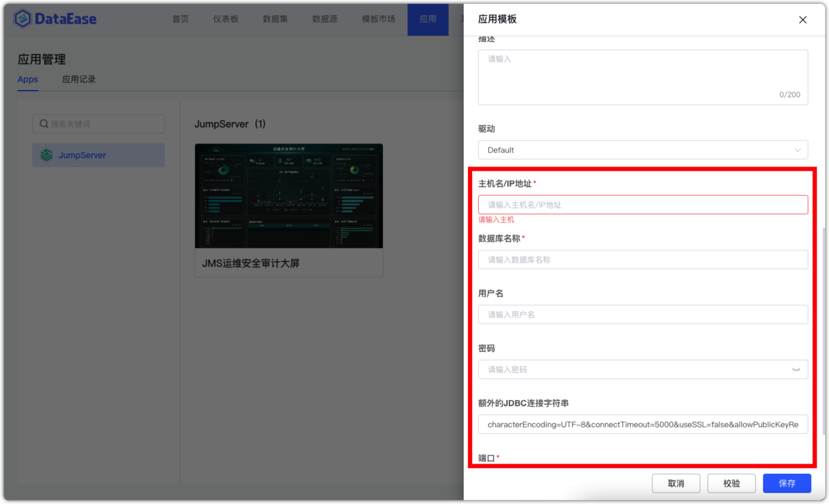Open the JMS运维安全审计大屏 thumbnail
829x504 pixels.
coord(289,196)
